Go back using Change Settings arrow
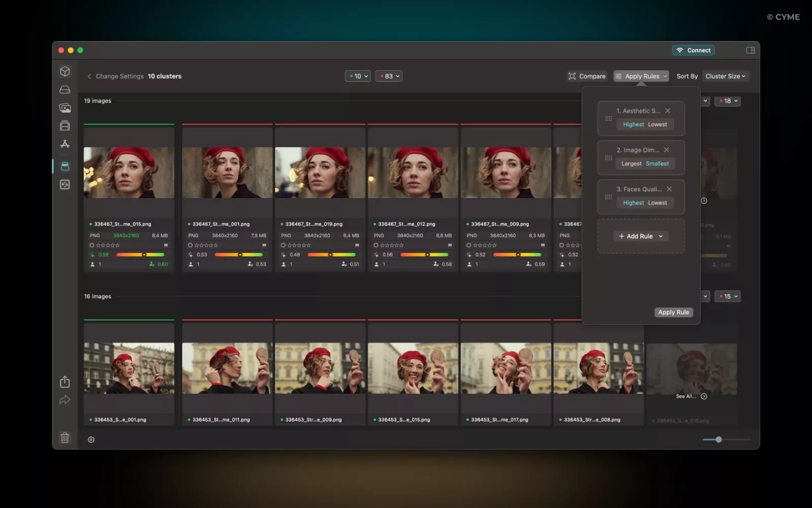 coord(89,76)
